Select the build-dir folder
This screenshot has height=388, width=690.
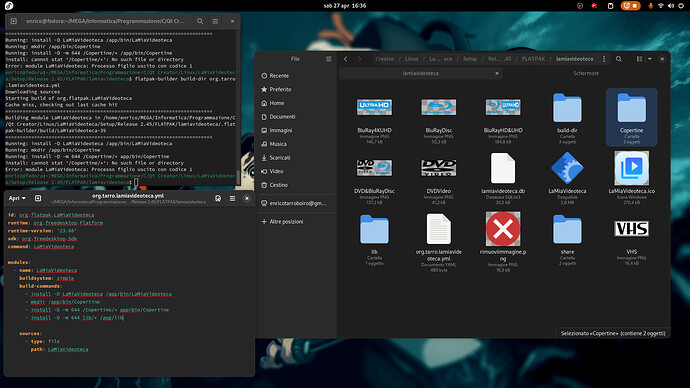point(567,117)
